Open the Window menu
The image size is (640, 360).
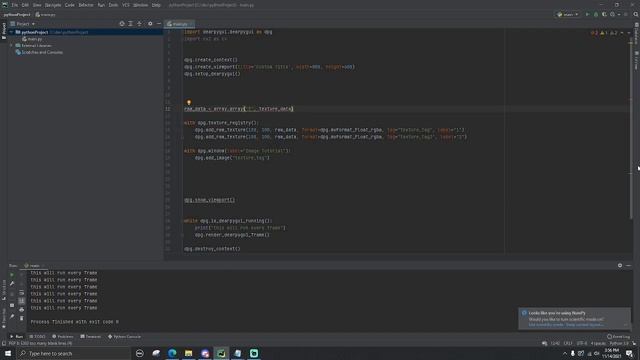pos(140,5)
